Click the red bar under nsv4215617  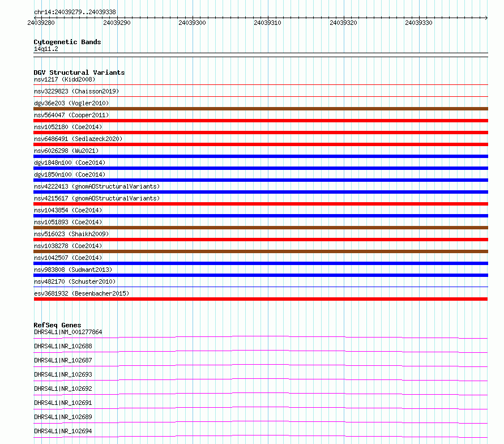tap(260, 204)
